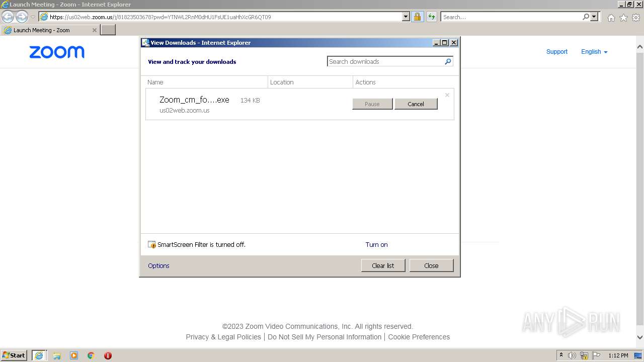
Task: Click the Zoom logo
Action: click(x=57, y=52)
